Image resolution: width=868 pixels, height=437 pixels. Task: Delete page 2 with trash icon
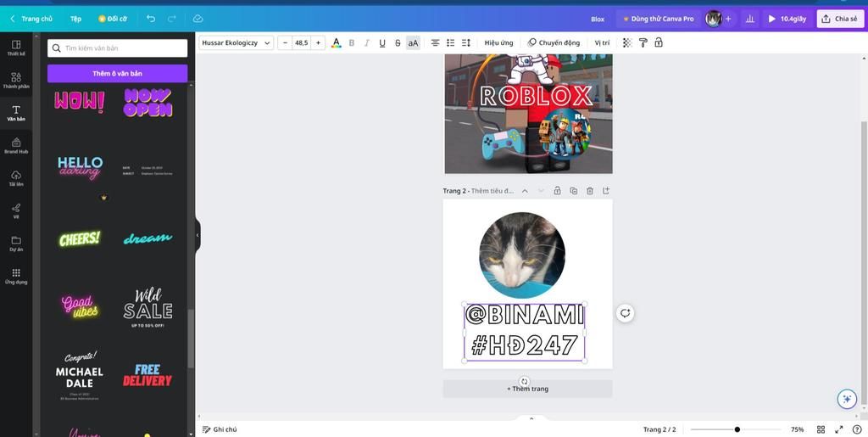(x=590, y=191)
